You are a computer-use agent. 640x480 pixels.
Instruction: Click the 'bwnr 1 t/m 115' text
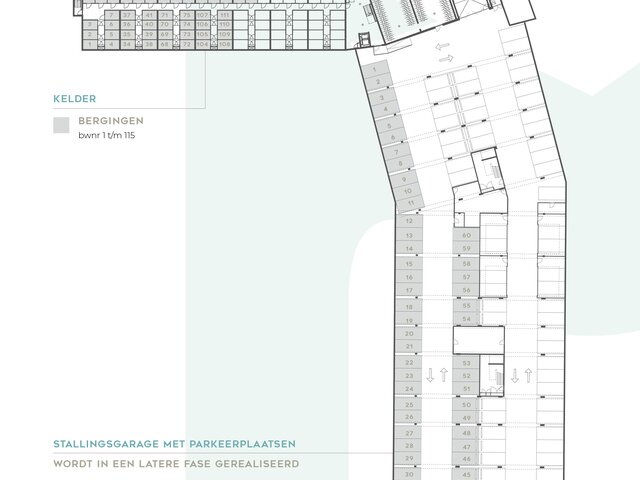(x=106, y=133)
